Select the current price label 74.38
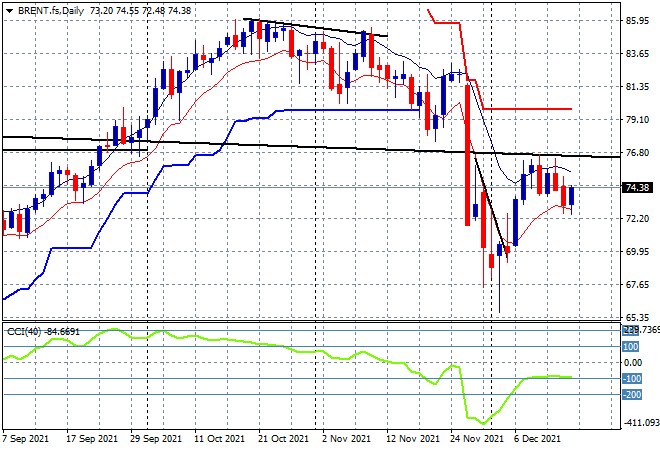The height and width of the screenshot is (450, 660). (x=637, y=187)
